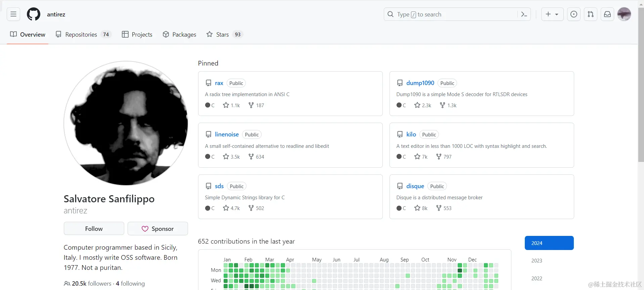The image size is (644, 290).
Task: View linenoise forks (634)
Action: point(256,157)
